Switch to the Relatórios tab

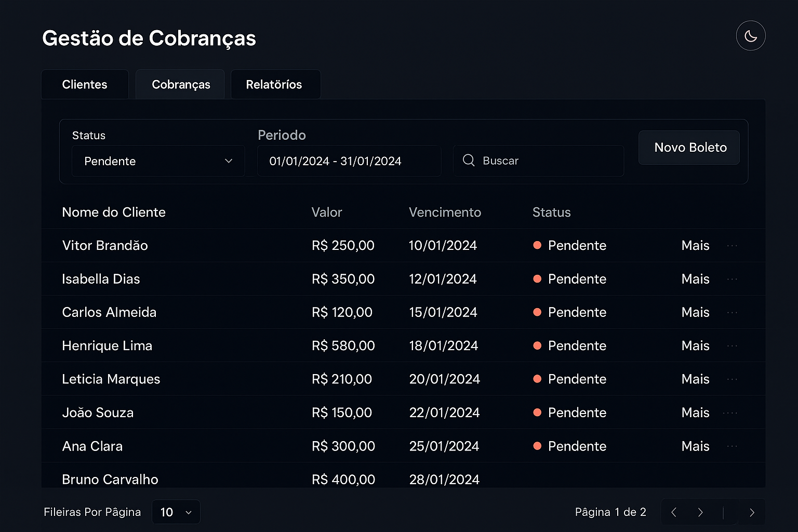pos(275,84)
